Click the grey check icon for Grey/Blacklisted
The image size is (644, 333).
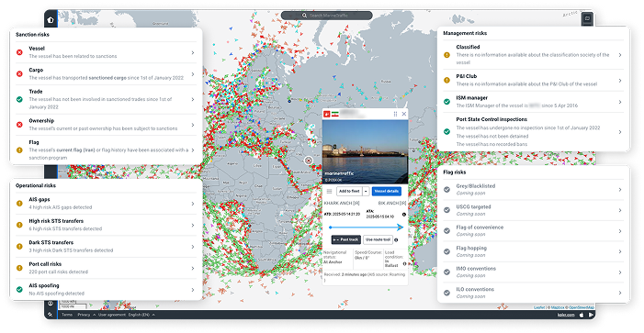point(446,190)
